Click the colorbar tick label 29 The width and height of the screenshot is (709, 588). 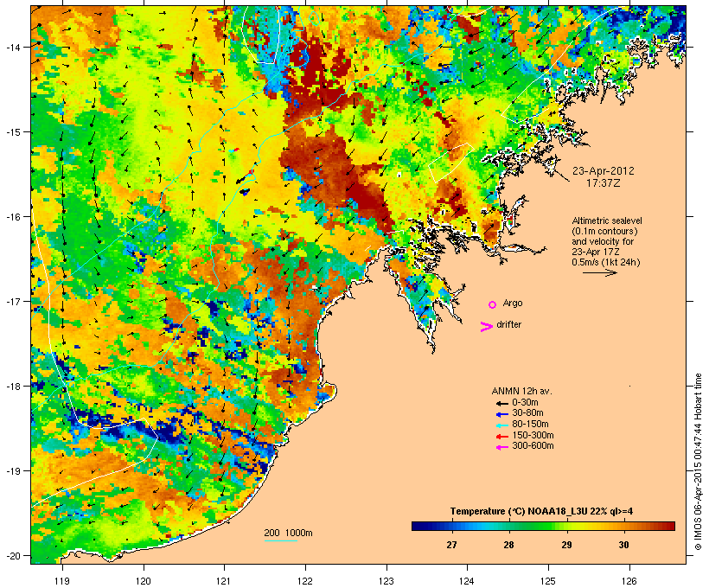point(566,545)
